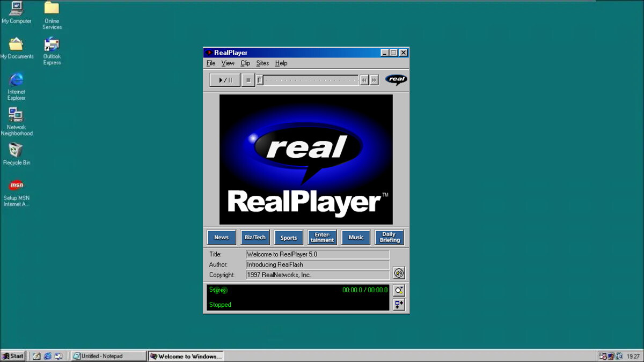The height and width of the screenshot is (362, 644).
Task: Switch to Untitled - Notepad taskbar button
Action: pos(109,356)
